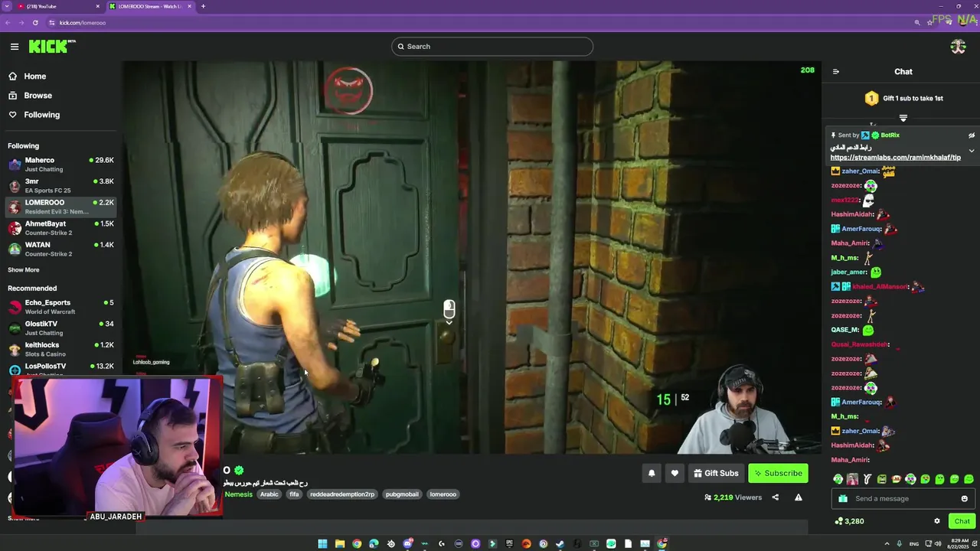Insert the angry green square face emote

[882, 479]
